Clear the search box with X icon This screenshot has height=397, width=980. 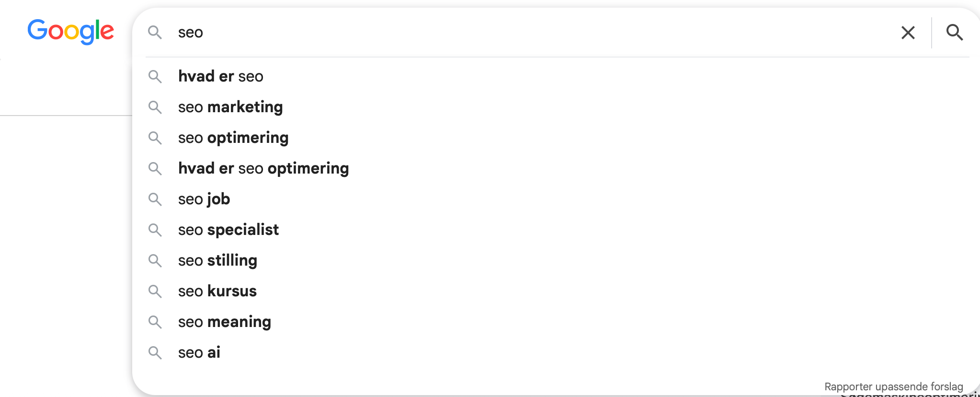tap(908, 33)
